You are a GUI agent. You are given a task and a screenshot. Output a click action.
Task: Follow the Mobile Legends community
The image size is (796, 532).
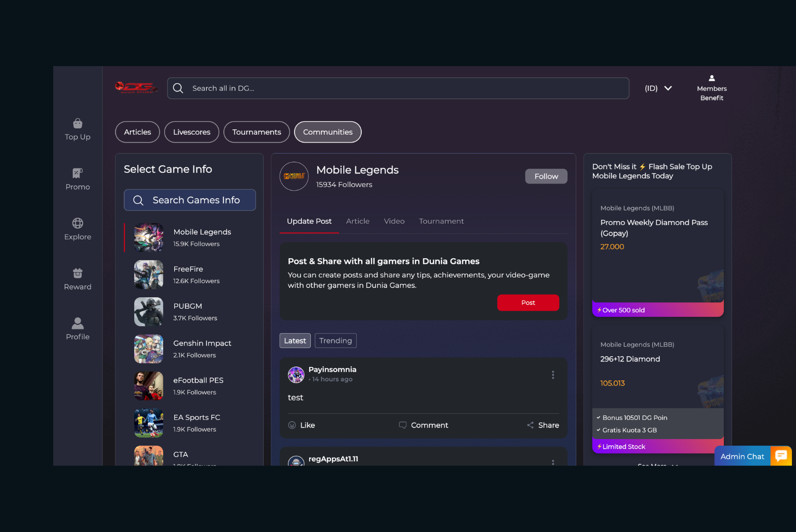[x=546, y=176]
